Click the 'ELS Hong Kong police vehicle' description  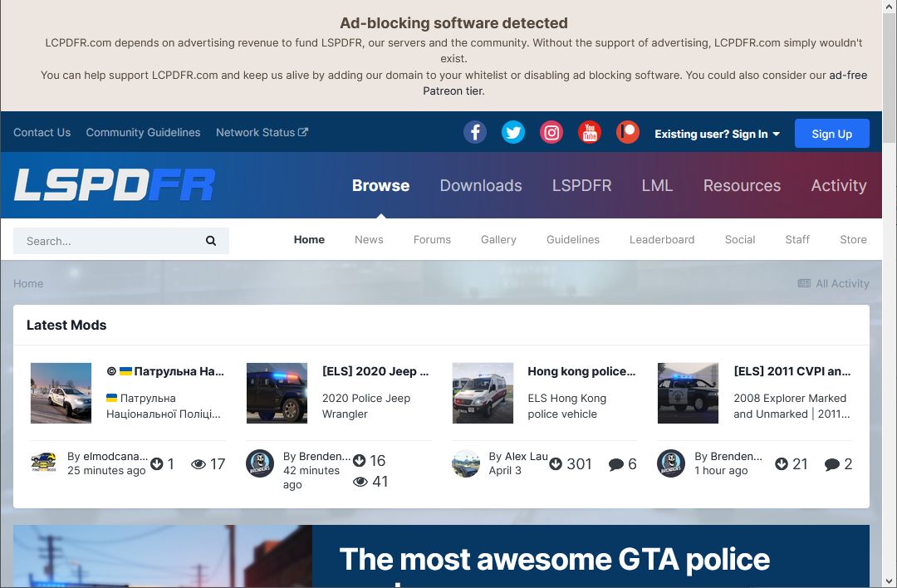567,406
